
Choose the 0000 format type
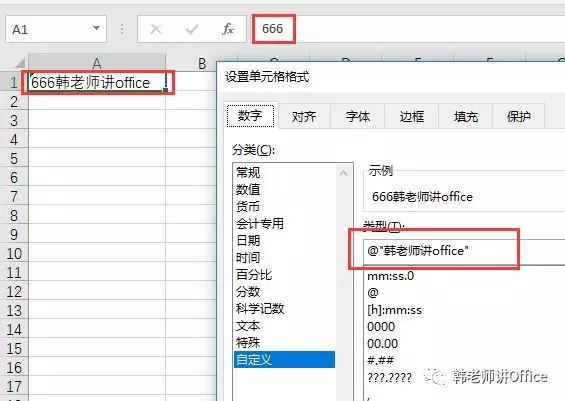[x=381, y=327]
